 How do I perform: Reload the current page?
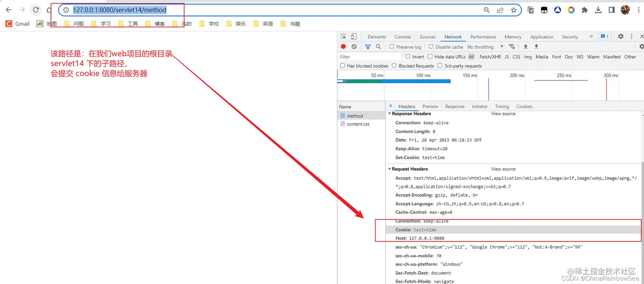coord(36,10)
